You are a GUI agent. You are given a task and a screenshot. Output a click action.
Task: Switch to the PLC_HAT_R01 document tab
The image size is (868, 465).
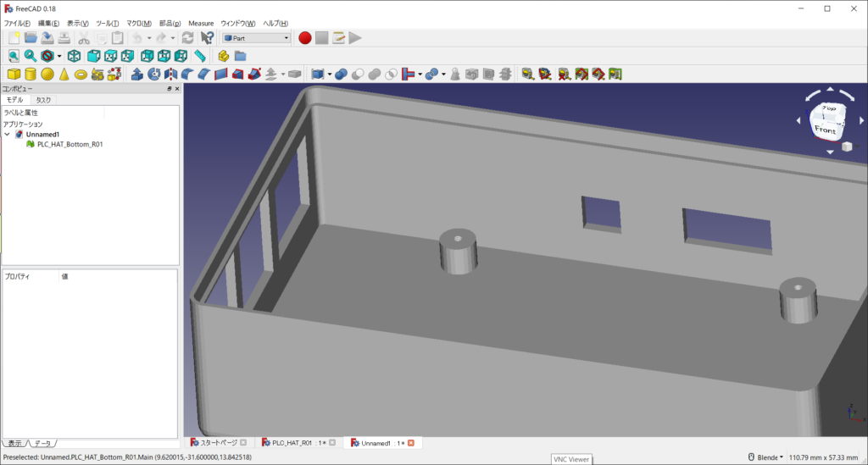[x=292, y=443]
